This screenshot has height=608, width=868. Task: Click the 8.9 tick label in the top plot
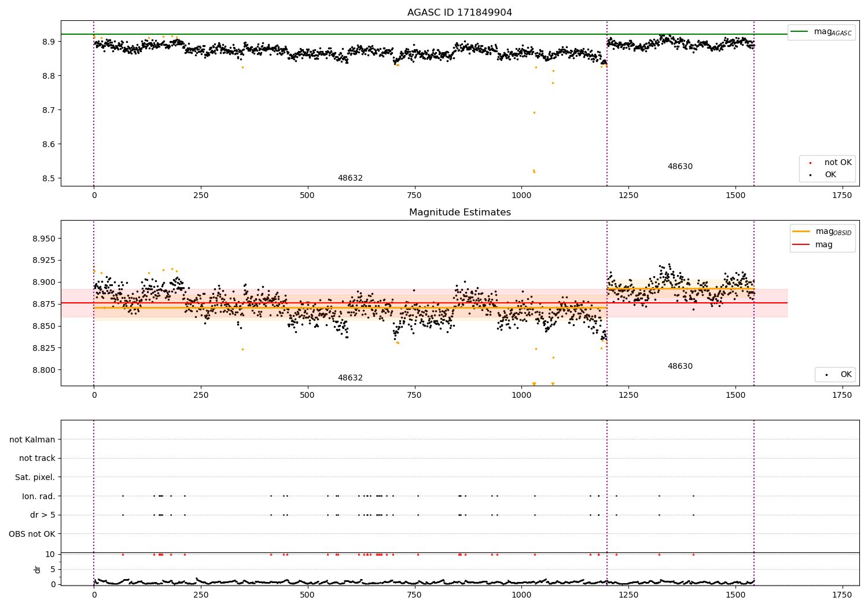(49, 42)
